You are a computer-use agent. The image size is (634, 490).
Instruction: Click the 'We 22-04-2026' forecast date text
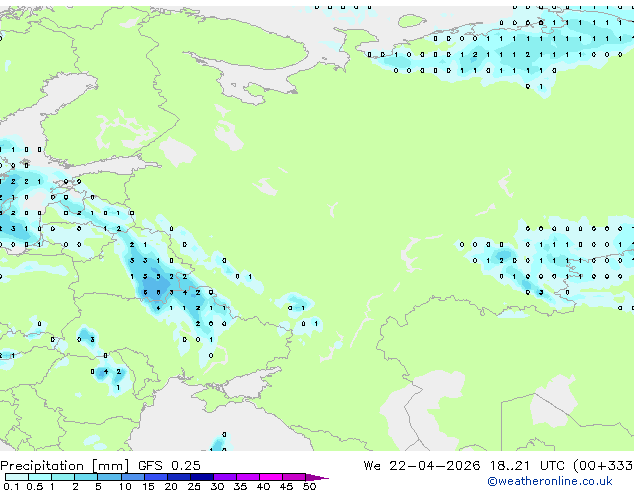(x=422, y=465)
